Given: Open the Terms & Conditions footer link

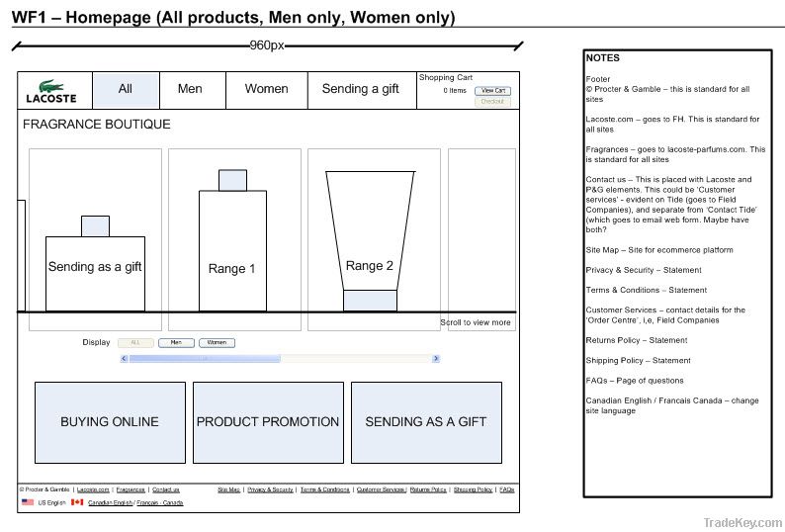Looking at the screenshot, I should (x=325, y=489).
